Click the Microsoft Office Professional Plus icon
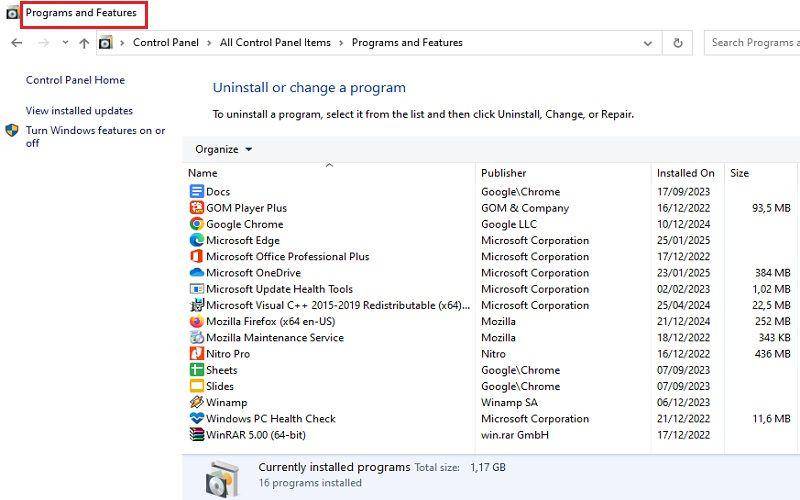The width and height of the screenshot is (800, 500). tap(196, 256)
